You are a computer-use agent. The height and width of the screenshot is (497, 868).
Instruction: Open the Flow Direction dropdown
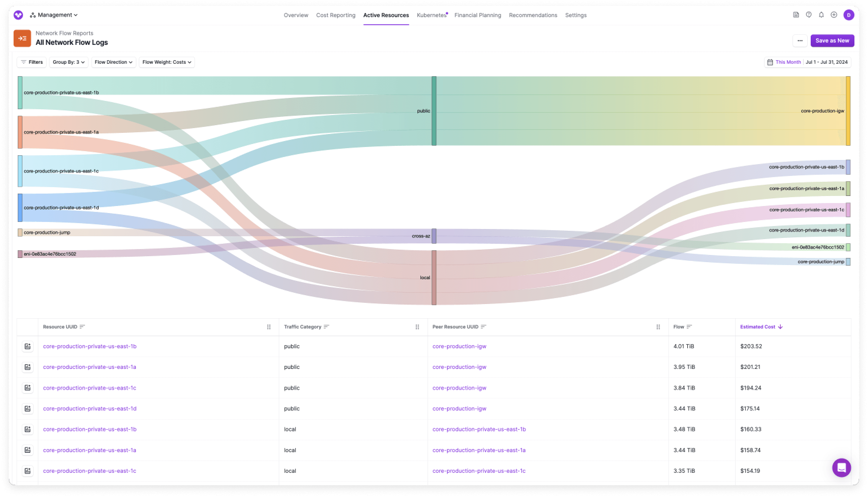point(113,62)
